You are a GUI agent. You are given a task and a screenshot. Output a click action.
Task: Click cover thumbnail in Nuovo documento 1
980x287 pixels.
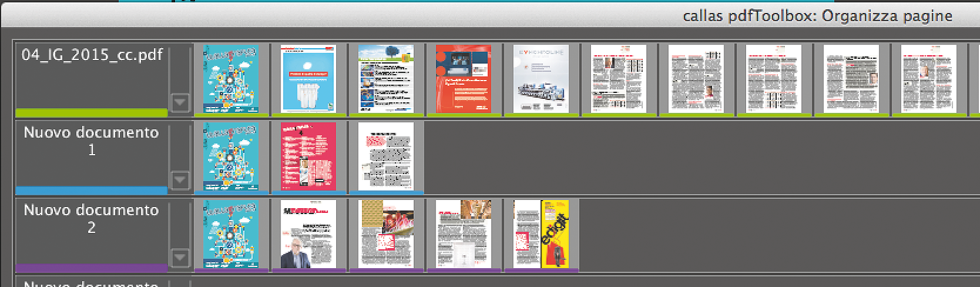coord(231,156)
